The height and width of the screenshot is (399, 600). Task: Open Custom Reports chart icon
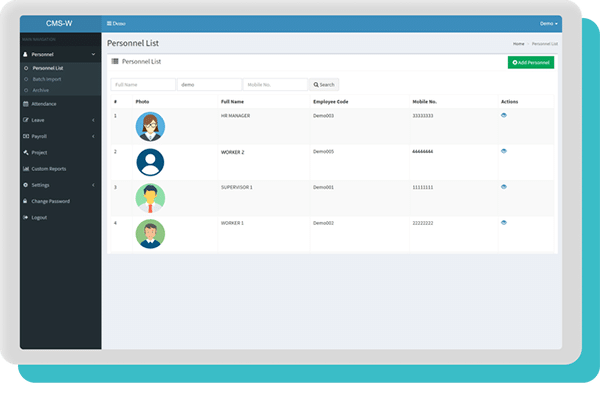click(x=26, y=169)
